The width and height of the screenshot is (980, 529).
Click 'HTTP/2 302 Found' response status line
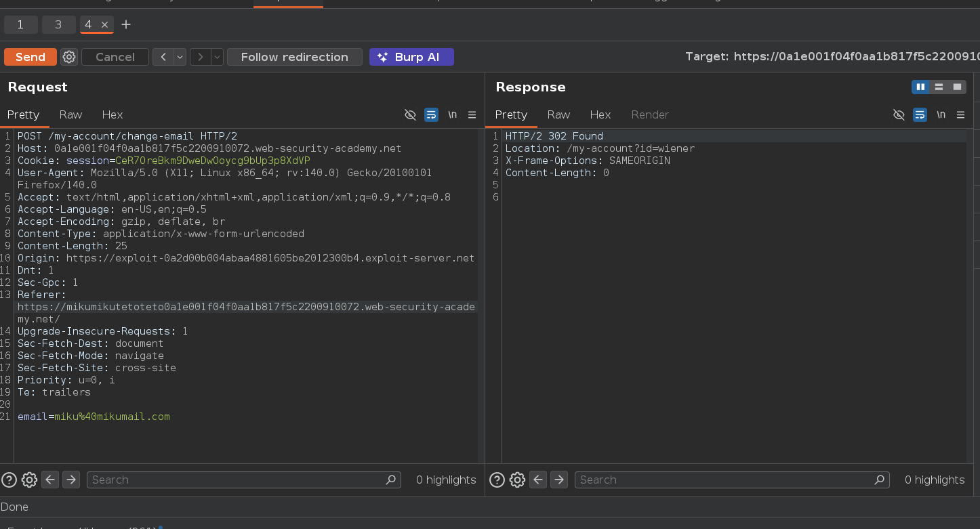[x=554, y=136]
